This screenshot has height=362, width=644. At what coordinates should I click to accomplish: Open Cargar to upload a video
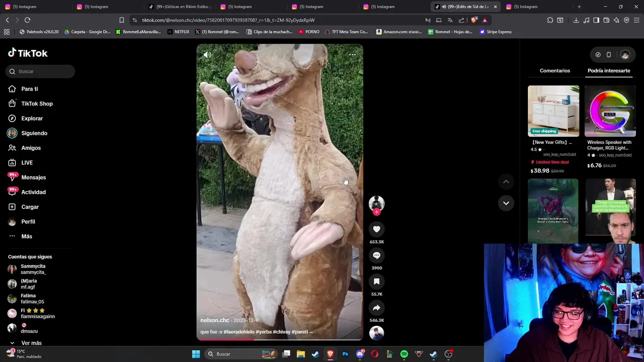click(x=30, y=207)
